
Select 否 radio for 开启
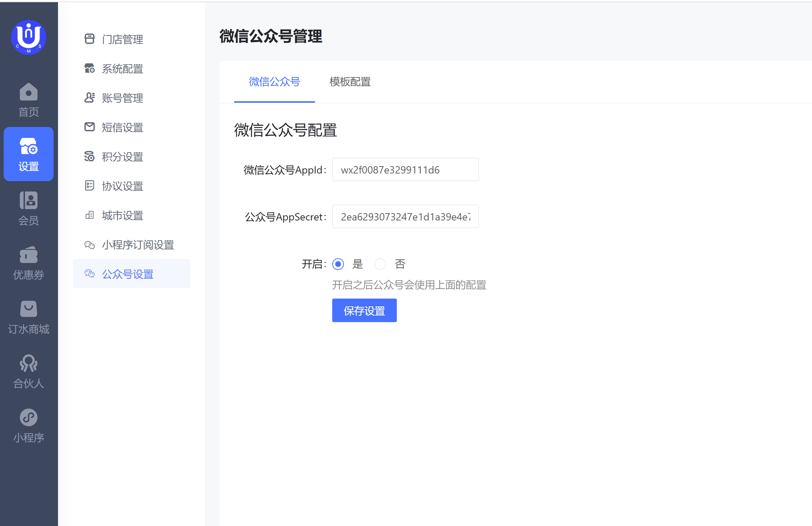coord(380,264)
